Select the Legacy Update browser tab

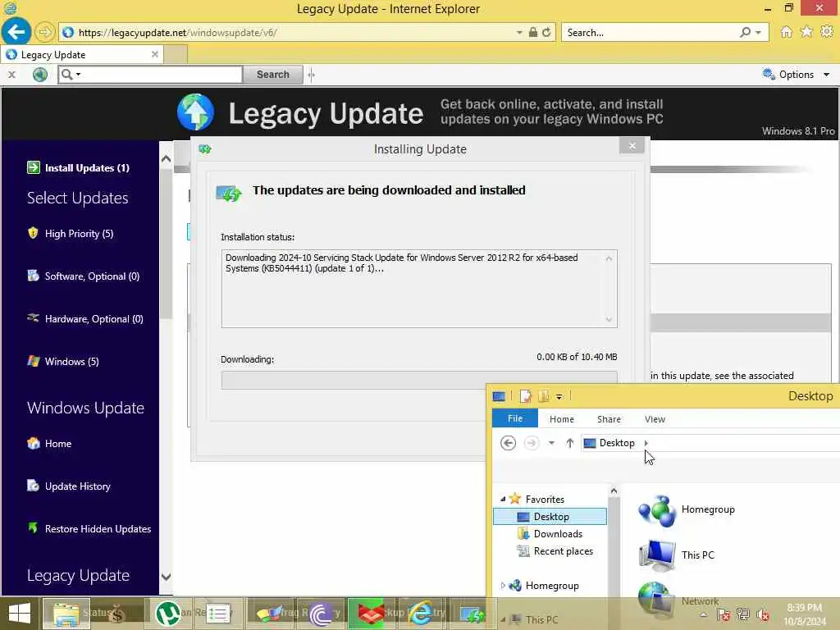[81, 55]
